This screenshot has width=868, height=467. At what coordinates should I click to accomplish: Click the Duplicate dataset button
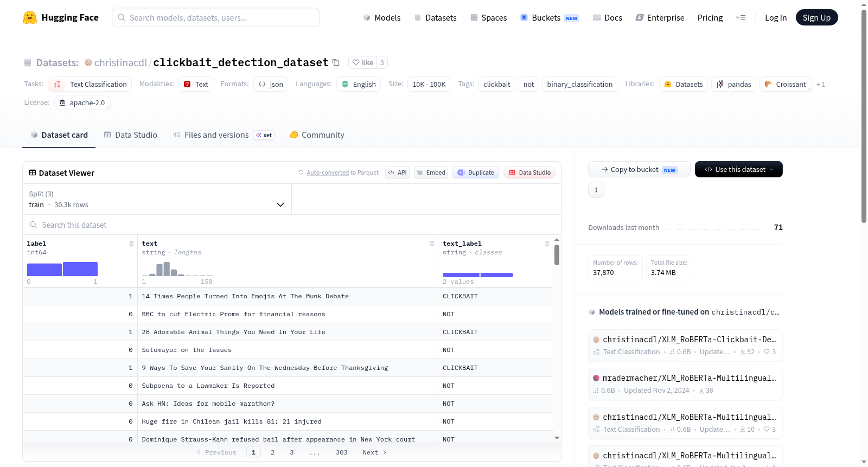(476, 172)
